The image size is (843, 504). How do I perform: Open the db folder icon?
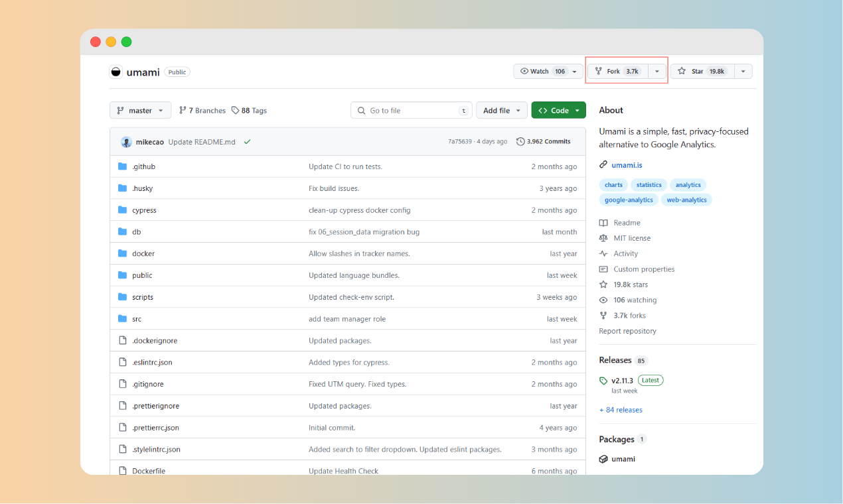(122, 232)
